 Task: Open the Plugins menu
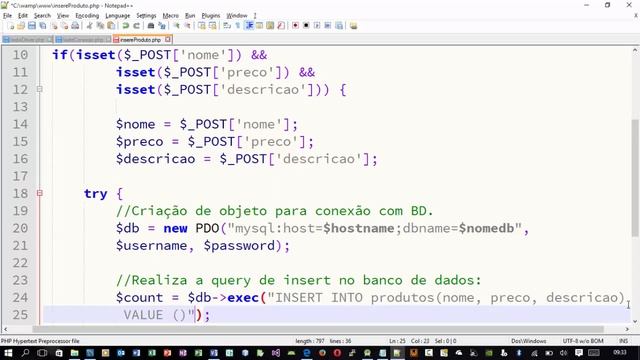click(211, 16)
